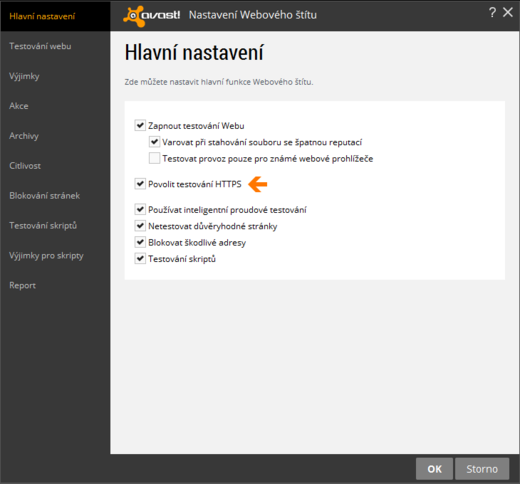
Task: Toggle Zapnout testování Webu checkbox
Action: pos(140,126)
